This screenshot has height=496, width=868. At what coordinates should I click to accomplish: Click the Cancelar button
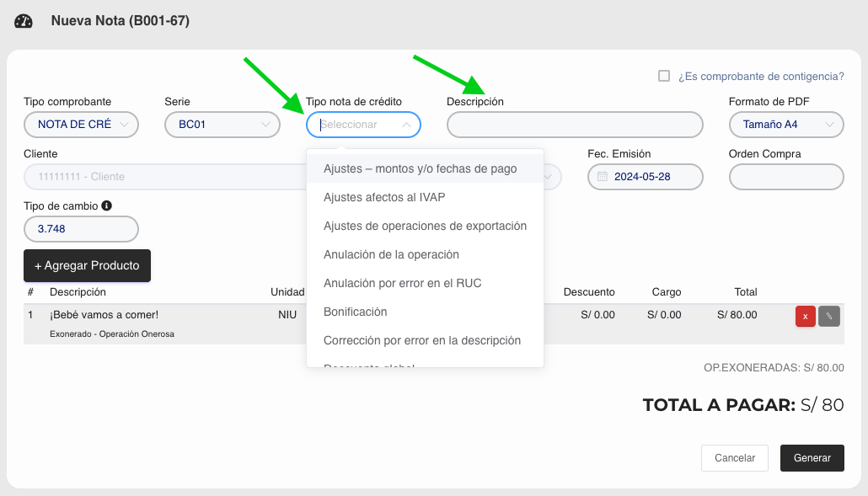click(734, 458)
